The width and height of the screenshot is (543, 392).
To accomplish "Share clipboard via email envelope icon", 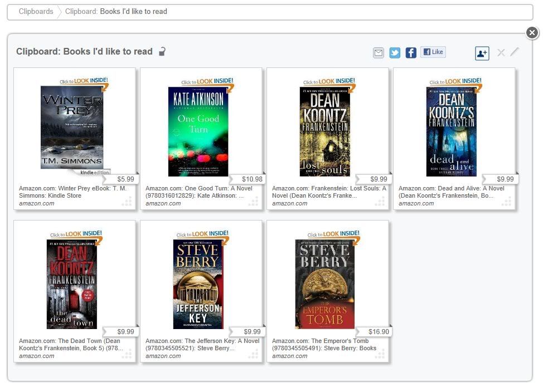I will 379,53.
